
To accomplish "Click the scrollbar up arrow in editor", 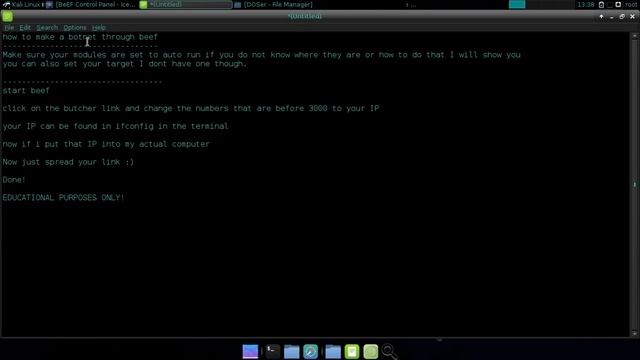I will pyautogui.click(x=634, y=36).
